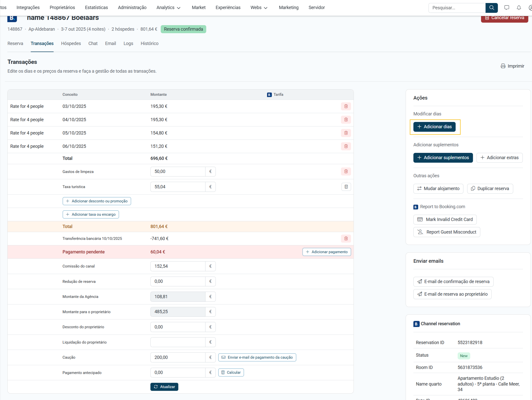Click Mark Invalid Credit Card
The height and width of the screenshot is (400, 532).
445,219
